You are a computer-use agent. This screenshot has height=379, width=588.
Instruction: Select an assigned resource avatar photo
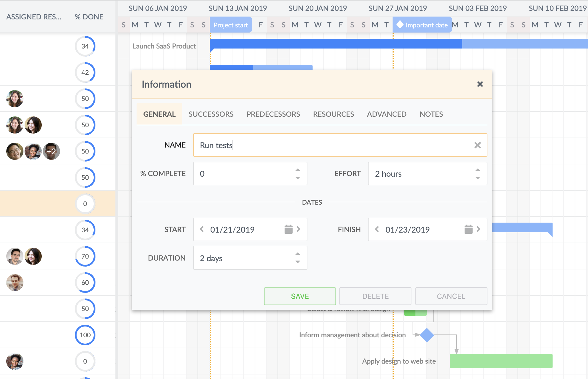(15, 99)
